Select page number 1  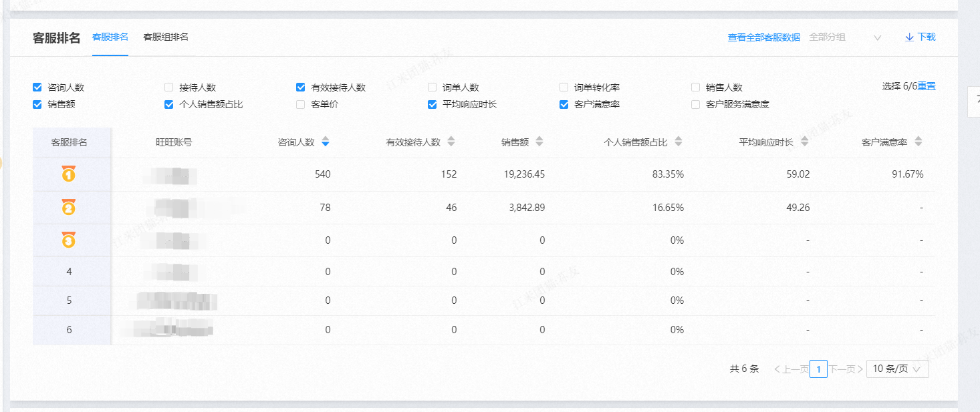pyautogui.click(x=818, y=369)
